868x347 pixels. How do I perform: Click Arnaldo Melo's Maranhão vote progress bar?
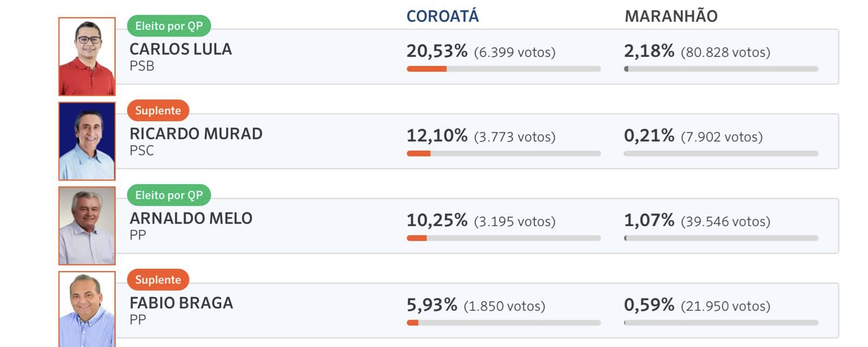coord(721,238)
